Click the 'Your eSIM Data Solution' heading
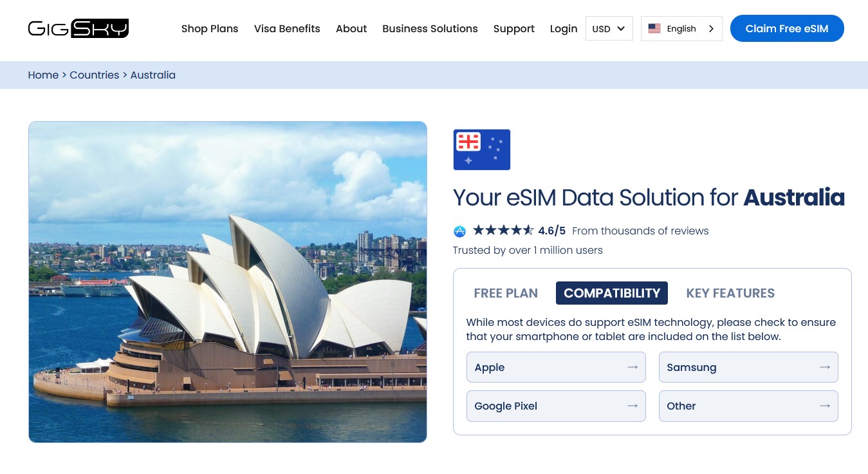 pos(649,197)
